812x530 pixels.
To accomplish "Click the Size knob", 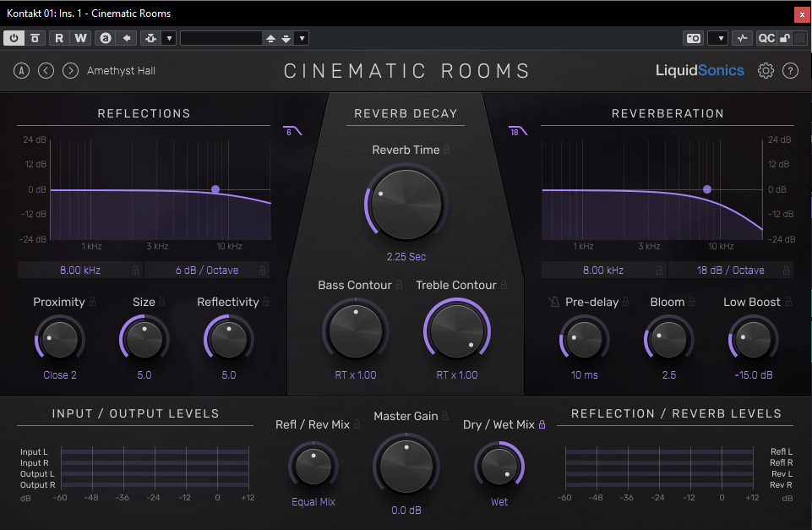I will click(144, 339).
